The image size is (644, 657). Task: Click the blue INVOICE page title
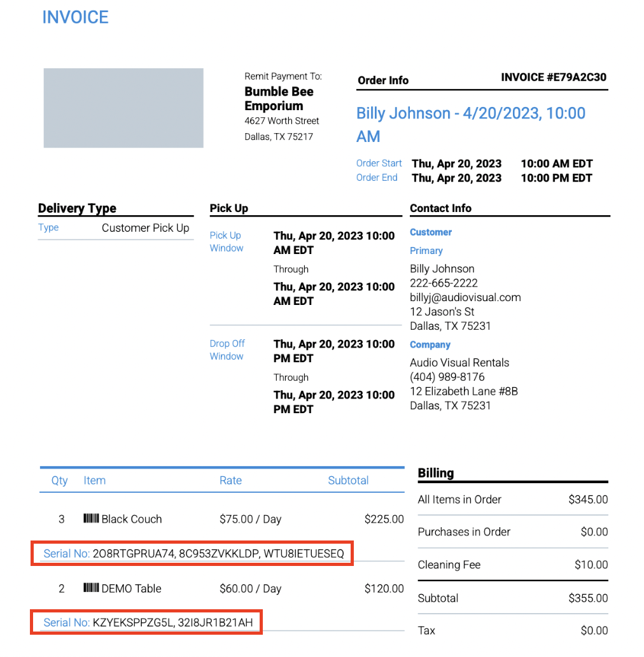tap(75, 17)
